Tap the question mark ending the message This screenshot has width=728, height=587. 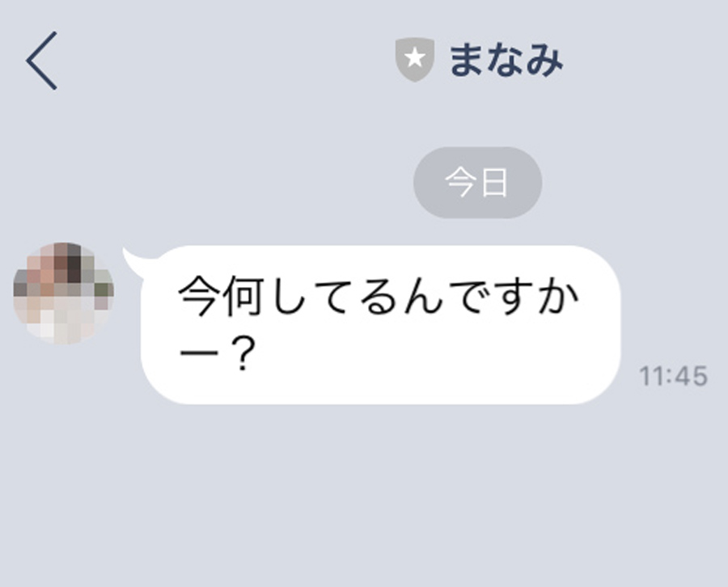pos(241,354)
